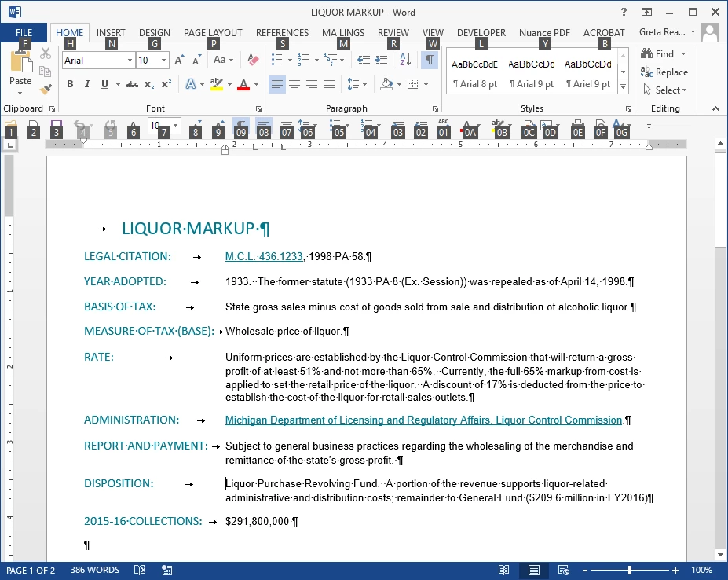Viewport: 728px width, 580px height.
Task: Switch to the REFERENCES tab
Action: coord(282,32)
